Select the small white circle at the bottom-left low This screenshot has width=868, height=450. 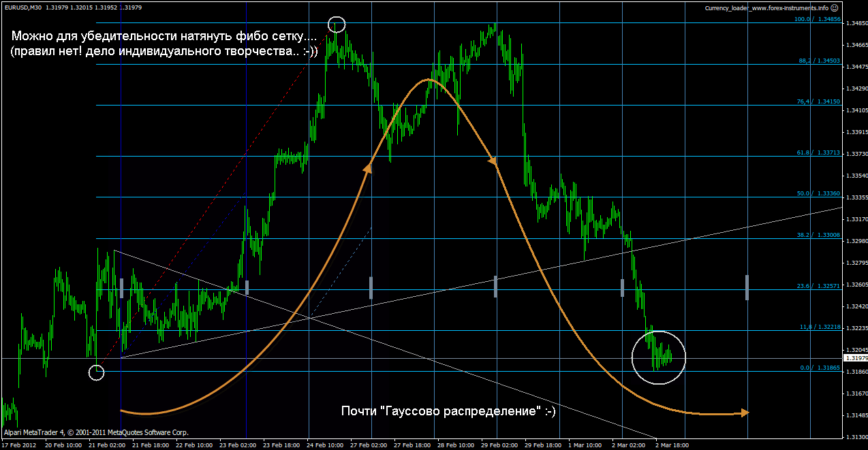[x=97, y=372]
